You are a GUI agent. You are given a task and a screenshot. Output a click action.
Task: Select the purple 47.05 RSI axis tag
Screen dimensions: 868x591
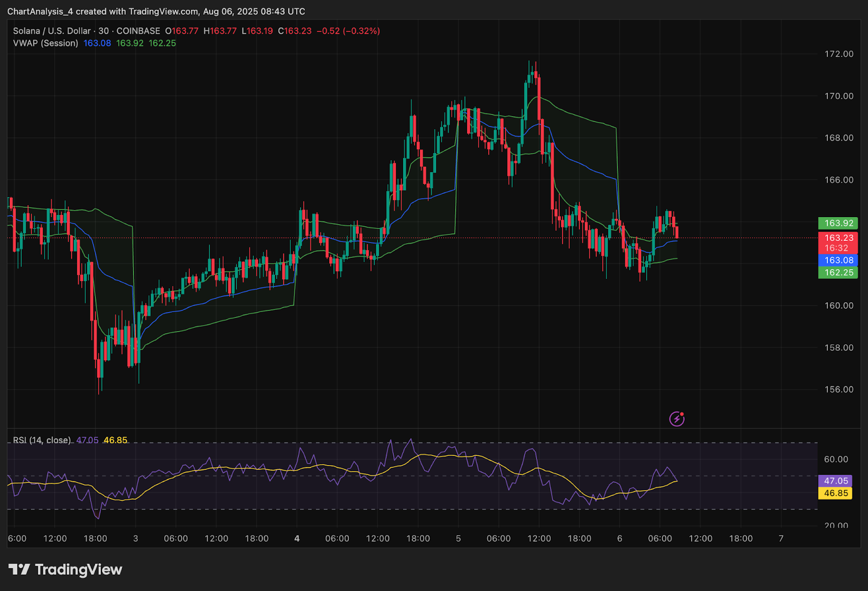pyautogui.click(x=835, y=481)
